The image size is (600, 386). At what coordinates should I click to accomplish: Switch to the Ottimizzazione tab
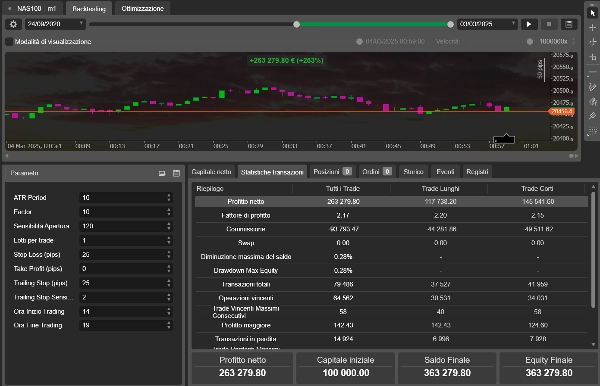pyautogui.click(x=142, y=8)
